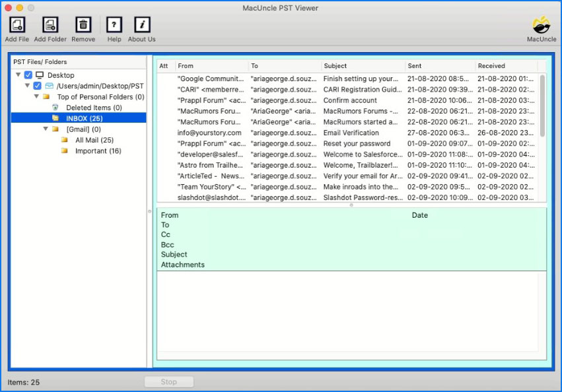Collapse the Desktop tree node

tap(18, 75)
